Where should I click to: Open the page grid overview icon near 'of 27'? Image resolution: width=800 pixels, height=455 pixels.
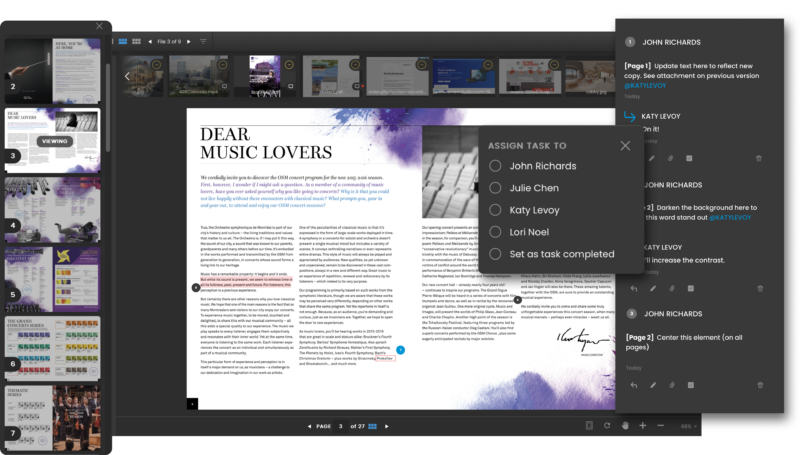[x=372, y=426]
